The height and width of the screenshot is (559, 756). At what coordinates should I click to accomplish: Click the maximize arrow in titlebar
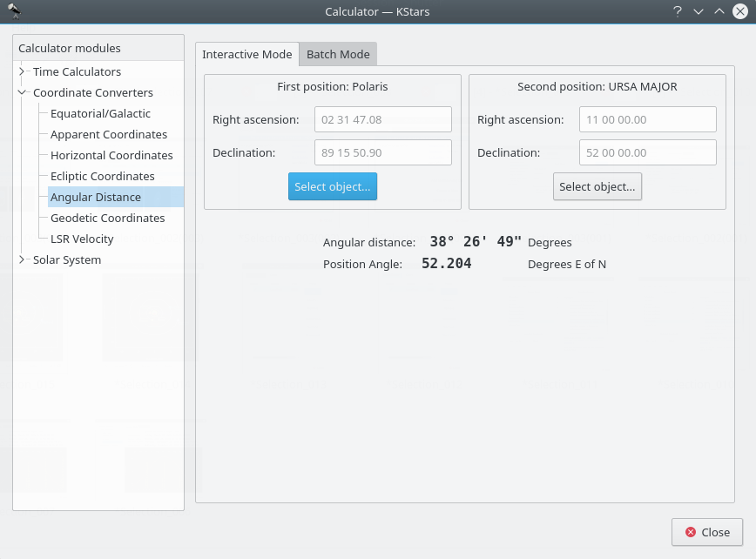(719, 11)
